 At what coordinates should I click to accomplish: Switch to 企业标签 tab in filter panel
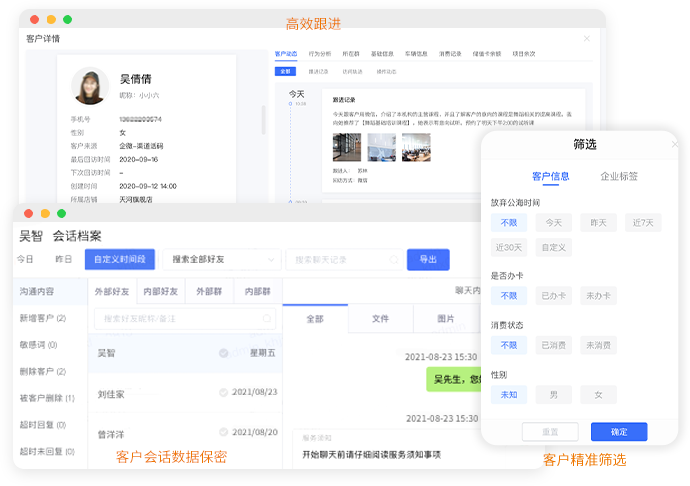[x=619, y=177]
